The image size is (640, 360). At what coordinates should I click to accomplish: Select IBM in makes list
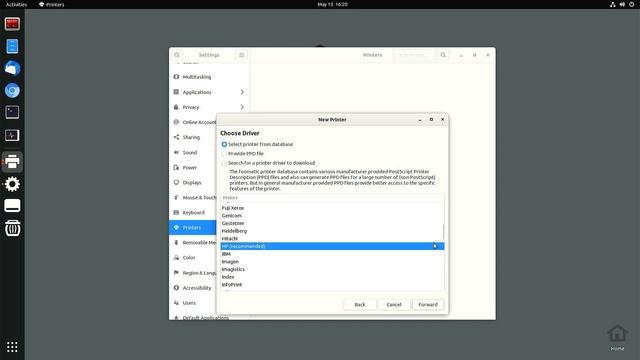click(332, 254)
